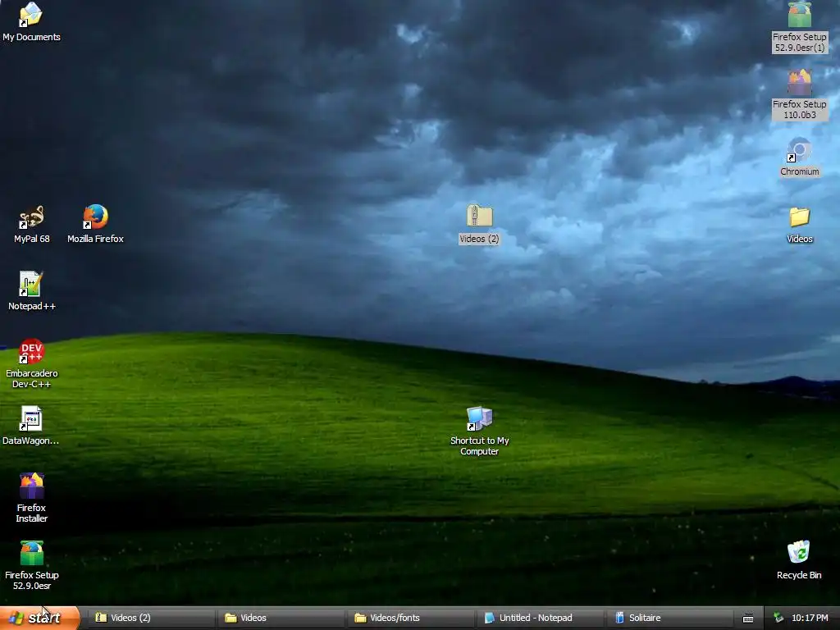Click the Safely Remove Hardware tray icon
Image resolution: width=840 pixels, height=630 pixels.
pos(779,618)
